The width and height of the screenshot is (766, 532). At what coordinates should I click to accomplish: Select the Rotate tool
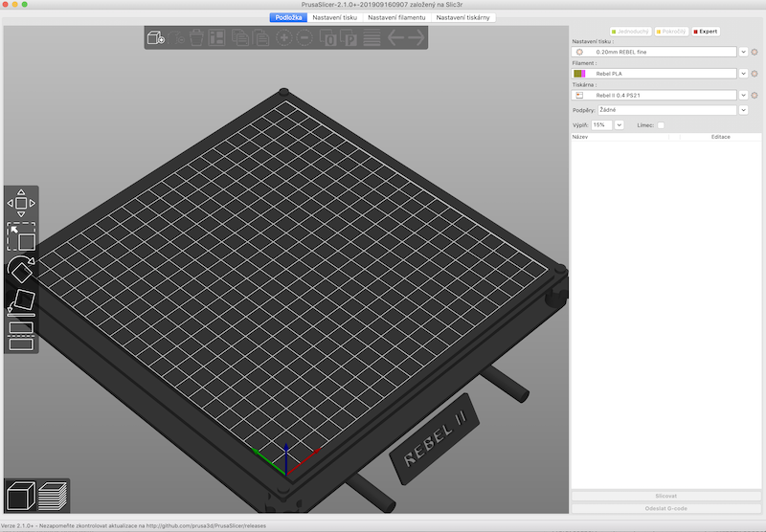click(x=21, y=270)
